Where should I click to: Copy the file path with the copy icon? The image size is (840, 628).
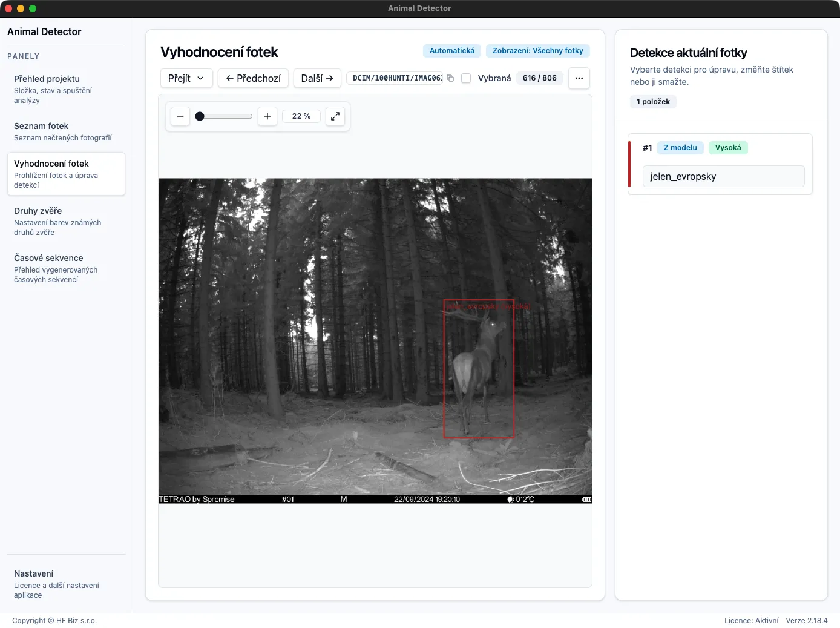click(450, 78)
